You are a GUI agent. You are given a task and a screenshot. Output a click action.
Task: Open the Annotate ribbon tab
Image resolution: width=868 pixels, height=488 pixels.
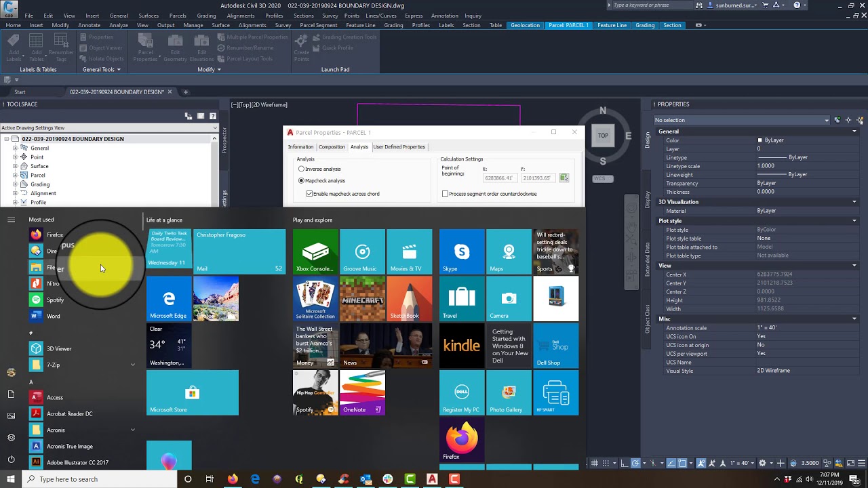click(x=89, y=26)
